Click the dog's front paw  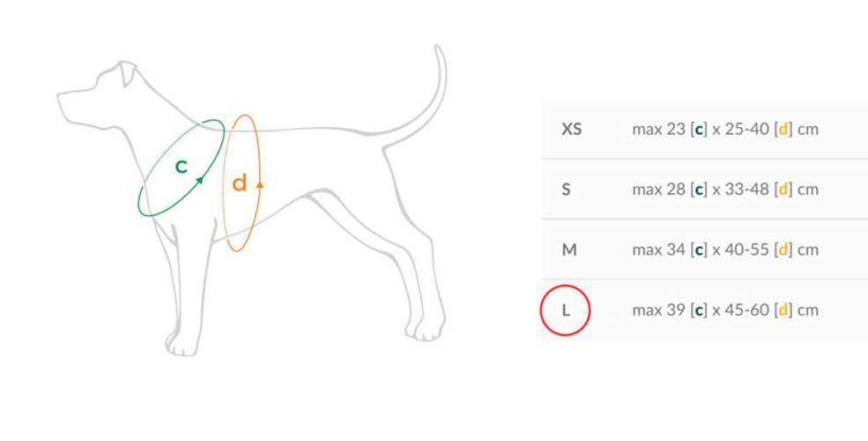point(182,344)
